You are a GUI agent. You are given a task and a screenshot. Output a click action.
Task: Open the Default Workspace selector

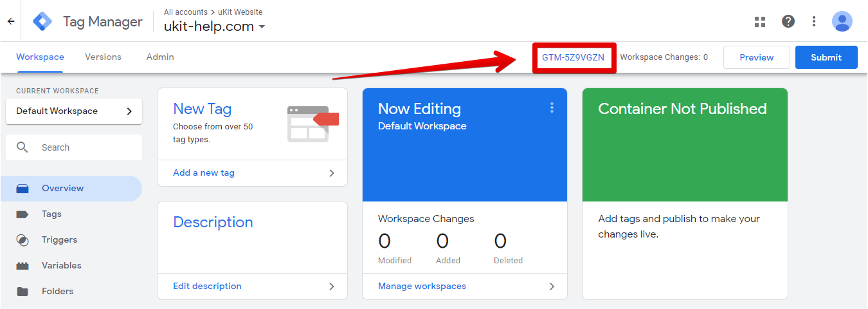pyautogui.click(x=74, y=111)
